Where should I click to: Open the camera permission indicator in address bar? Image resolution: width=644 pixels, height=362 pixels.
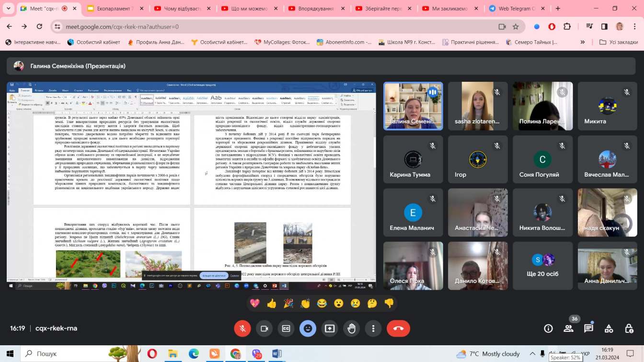(502, 27)
